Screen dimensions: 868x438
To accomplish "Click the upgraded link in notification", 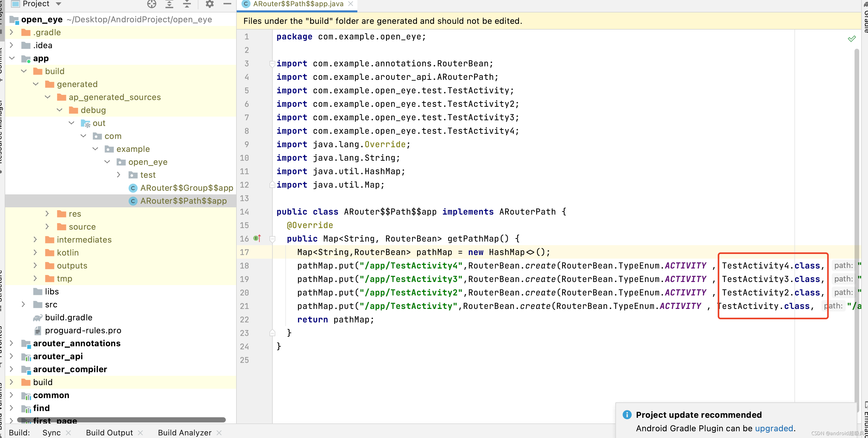I will (774, 428).
